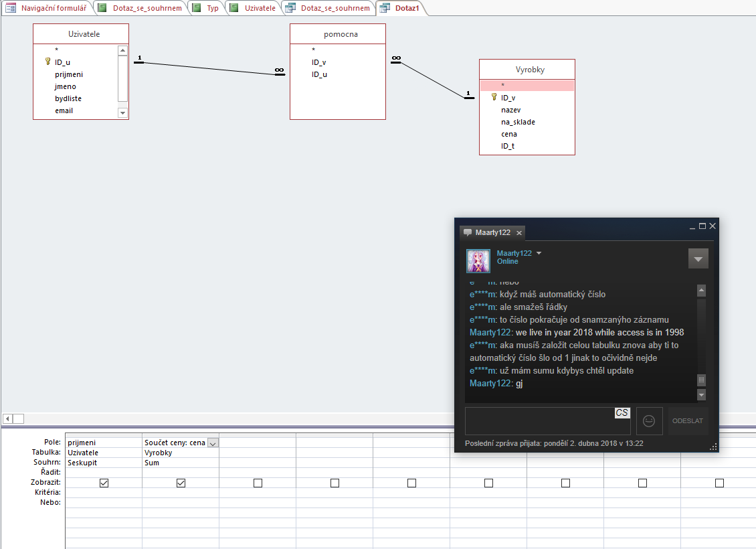This screenshot has height=549, width=756.
Task: Click the resize grip of chat window
Action: 714,447
